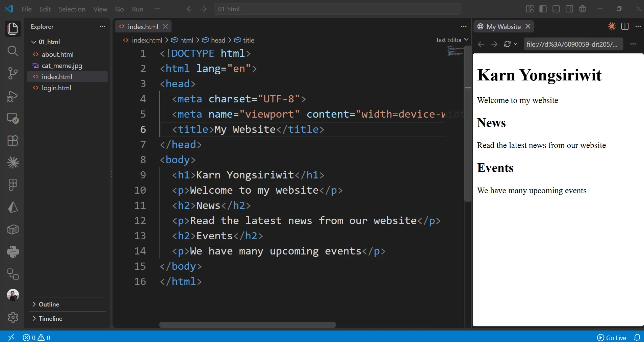Image resolution: width=644 pixels, height=342 pixels.
Task: Click the index.html breadcrumb segment
Action: (x=143, y=40)
